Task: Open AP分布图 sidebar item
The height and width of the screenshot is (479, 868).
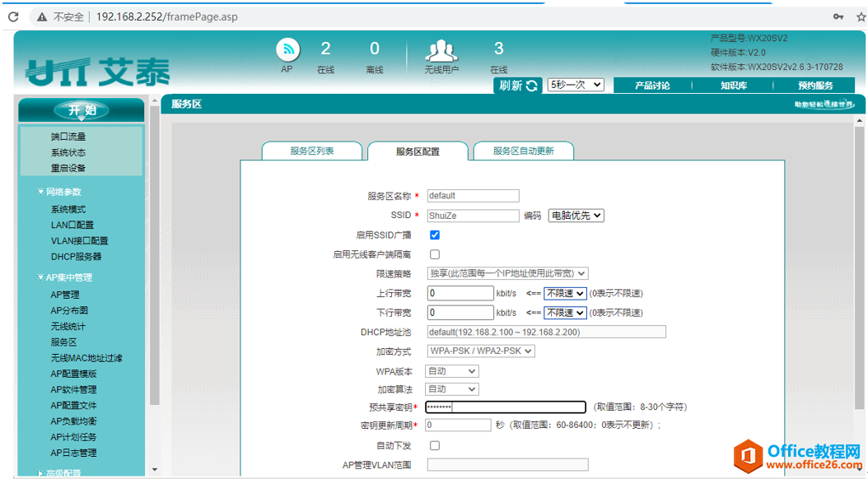Action: click(69, 310)
